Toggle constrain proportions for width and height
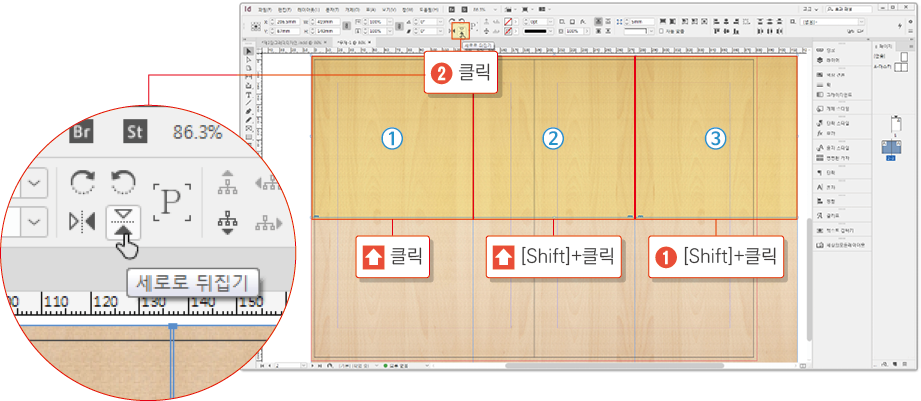 [x=347, y=26]
